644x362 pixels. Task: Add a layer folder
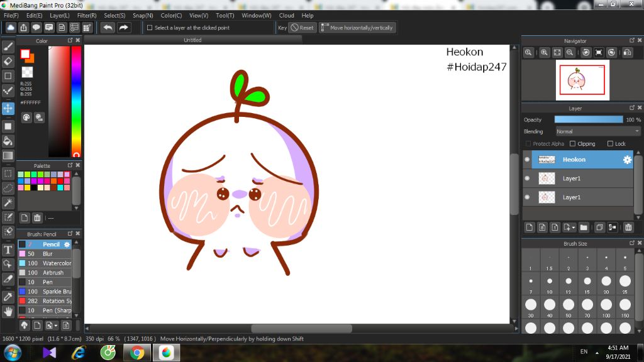tap(584, 228)
